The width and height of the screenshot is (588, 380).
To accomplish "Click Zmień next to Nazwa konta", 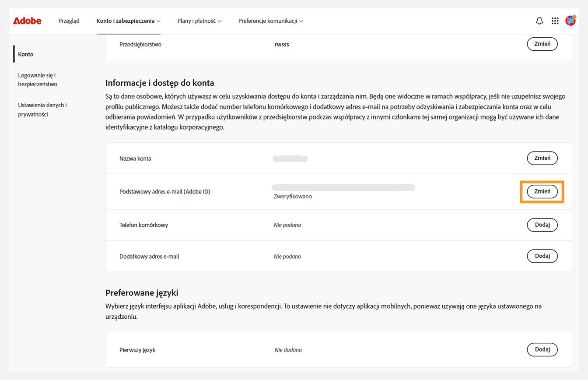I will (x=542, y=158).
